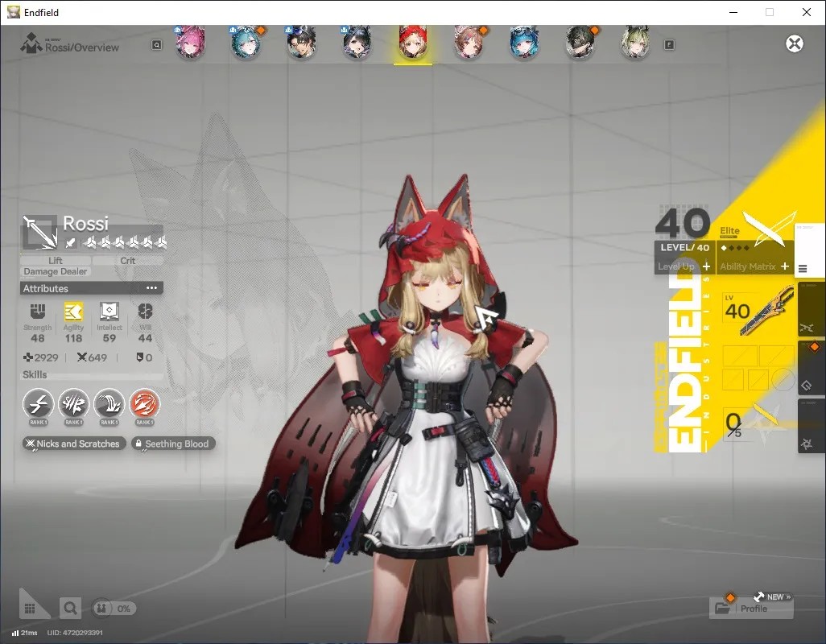Screen dimensions: 826x644
Task: Select Rossi's red-hooded portrait in the roster
Action: tap(412, 42)
